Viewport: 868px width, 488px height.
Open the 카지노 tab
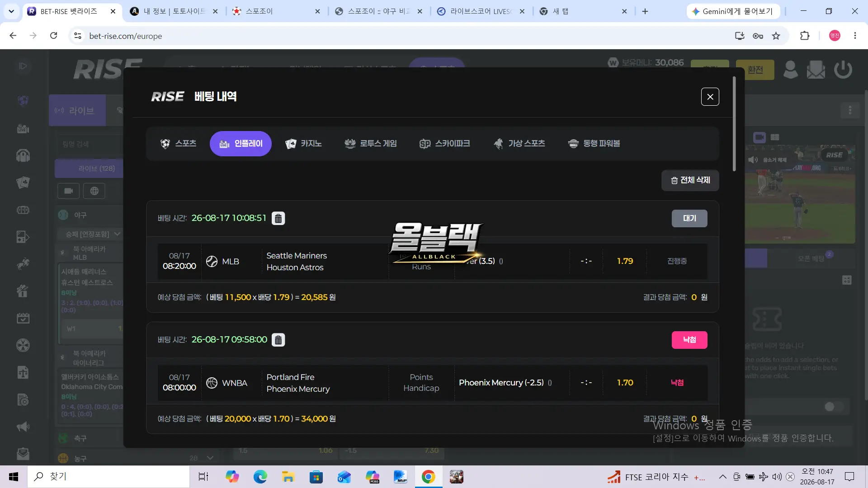point(303,144)
